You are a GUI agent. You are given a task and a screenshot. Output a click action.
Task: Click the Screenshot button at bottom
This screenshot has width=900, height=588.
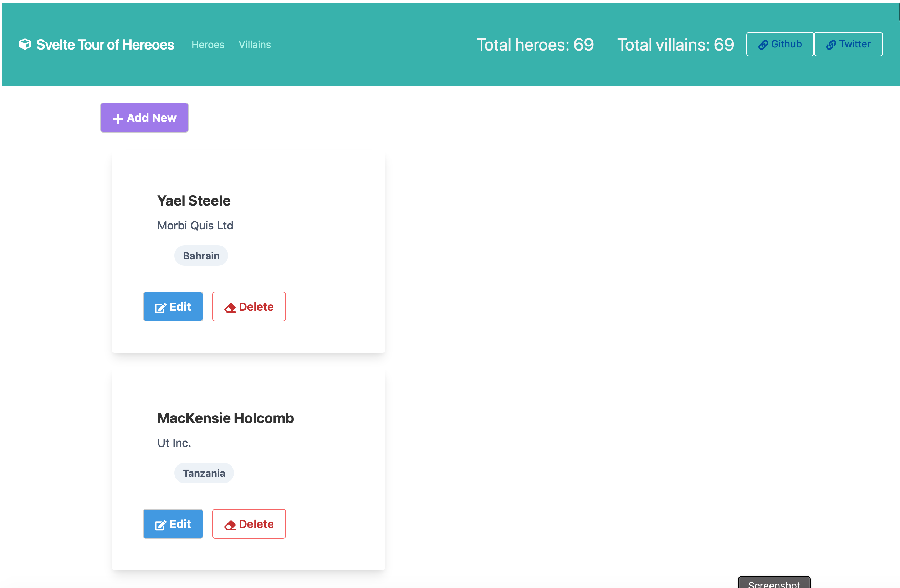(x=774, y=583)
